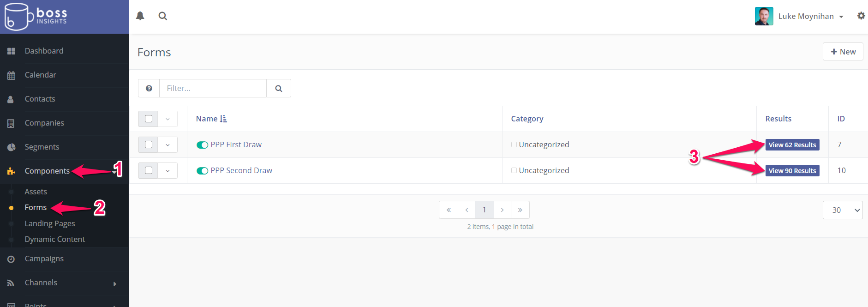Open the Luke Moynihan user menu
The width and height of the screenshot is (868, 307).
811,16
